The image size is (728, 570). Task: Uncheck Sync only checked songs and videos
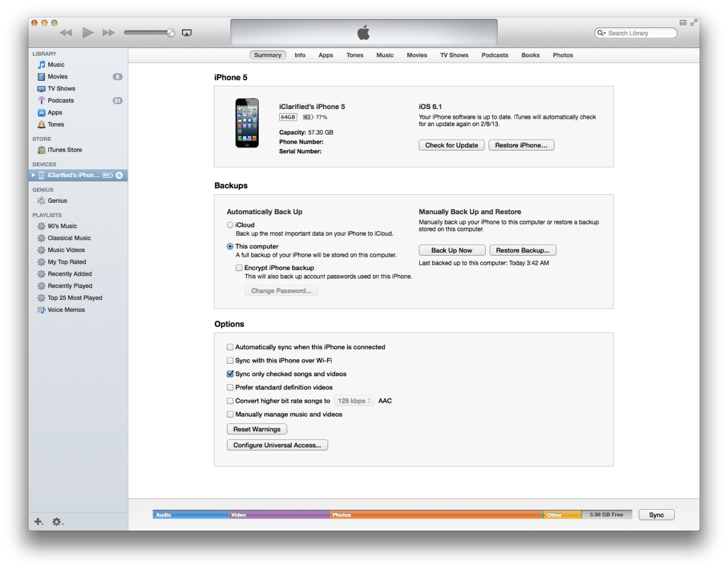point(230,374)
